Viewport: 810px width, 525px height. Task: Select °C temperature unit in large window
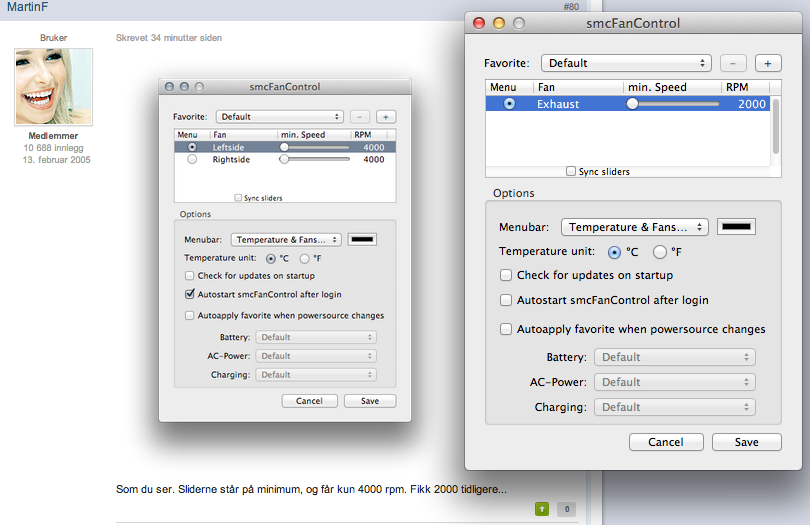click(x=614, y=252)
